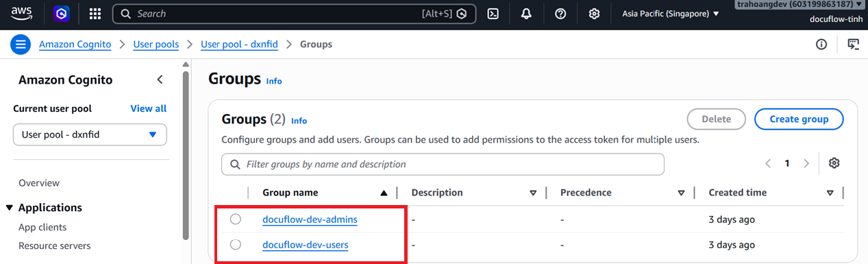
Task: Click the docuflow-tinh account label
Action: [x=836, y=19]
